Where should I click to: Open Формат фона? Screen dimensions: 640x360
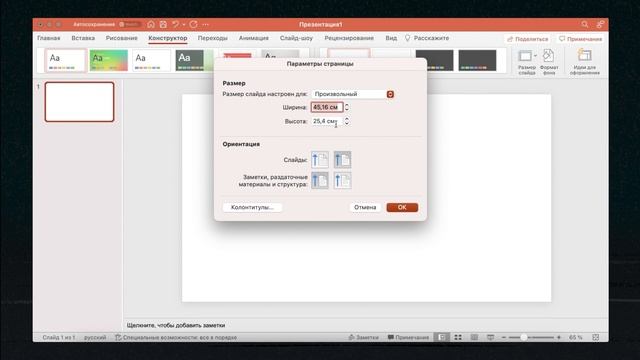click(x=549, y=62)
